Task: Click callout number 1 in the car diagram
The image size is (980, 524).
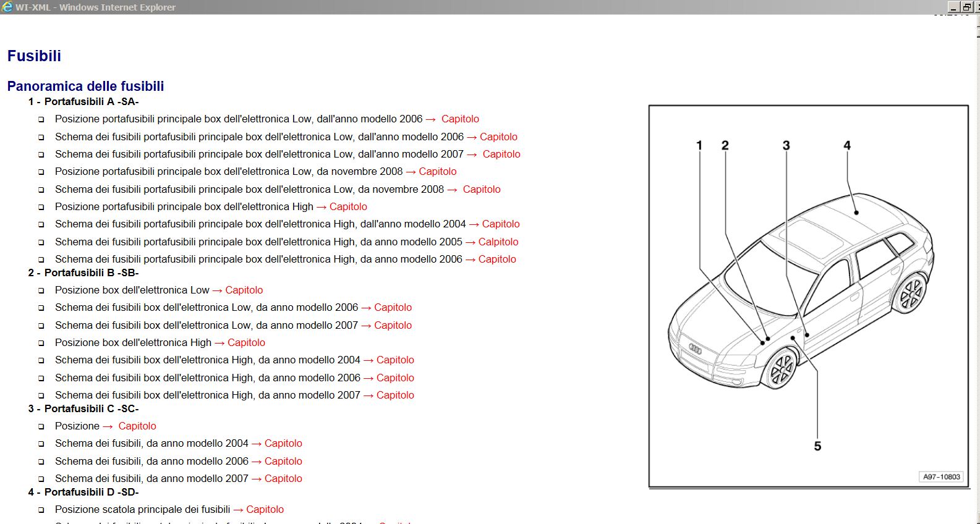Action: (x=699, y=145)
